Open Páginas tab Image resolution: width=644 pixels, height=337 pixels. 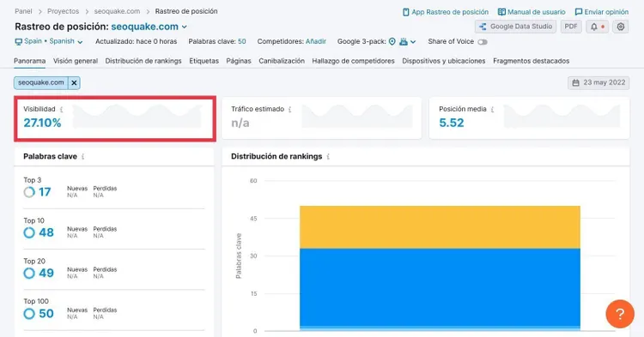click(x=239, y=61)
